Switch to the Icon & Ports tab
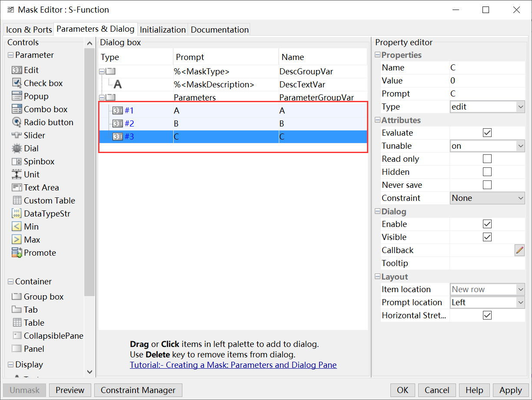Viewport: 532px width, 400px height. [29, 30]
